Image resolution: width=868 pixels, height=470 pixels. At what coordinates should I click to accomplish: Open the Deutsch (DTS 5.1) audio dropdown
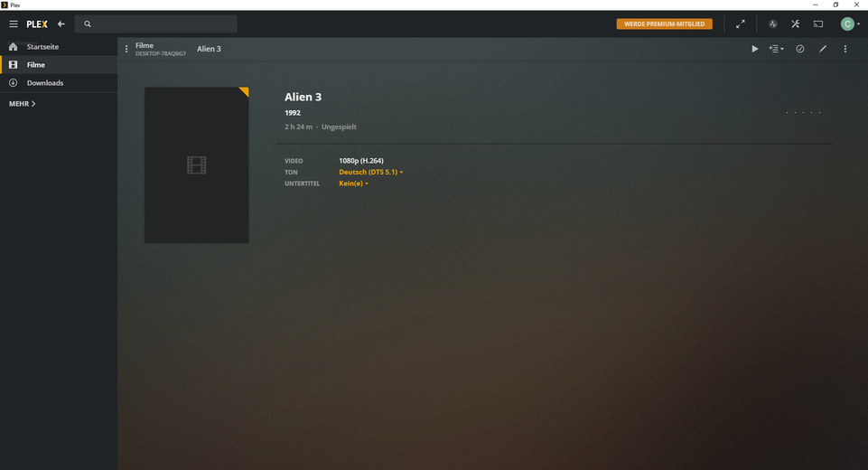click(371, 172)
